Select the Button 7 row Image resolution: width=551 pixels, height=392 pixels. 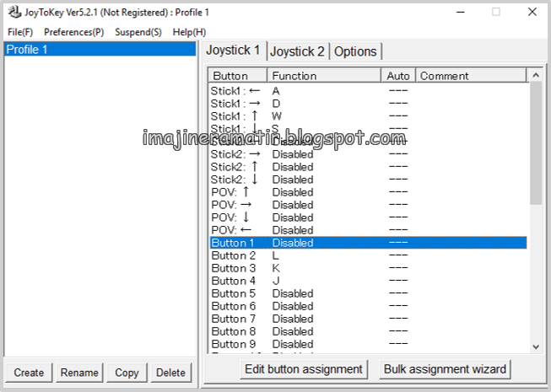368,319
